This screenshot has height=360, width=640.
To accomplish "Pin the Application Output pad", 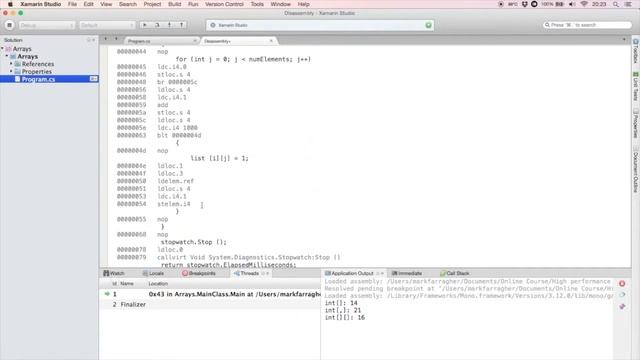I will pos(622,307).
